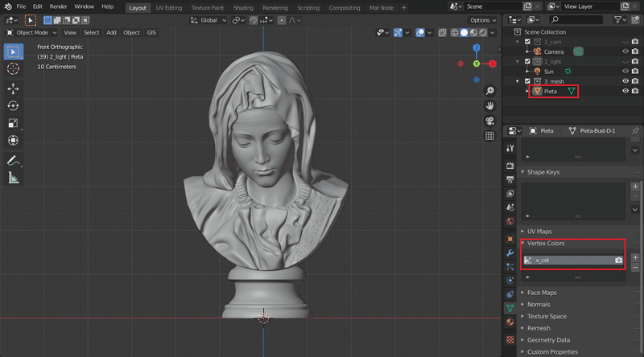Uncheck the 2_light collection checkbox
The image size is (644, 357).
(x=527, y=62)
